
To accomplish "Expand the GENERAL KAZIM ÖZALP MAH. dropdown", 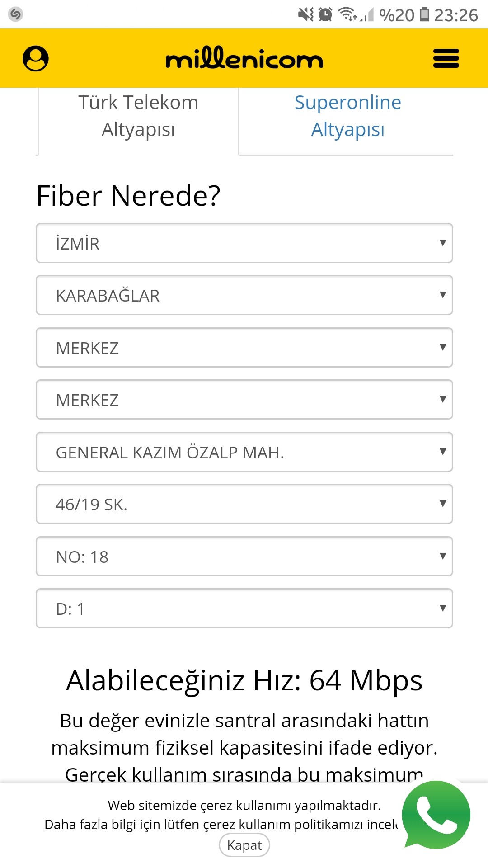I will pyautogui.click(x=244, y=452).
